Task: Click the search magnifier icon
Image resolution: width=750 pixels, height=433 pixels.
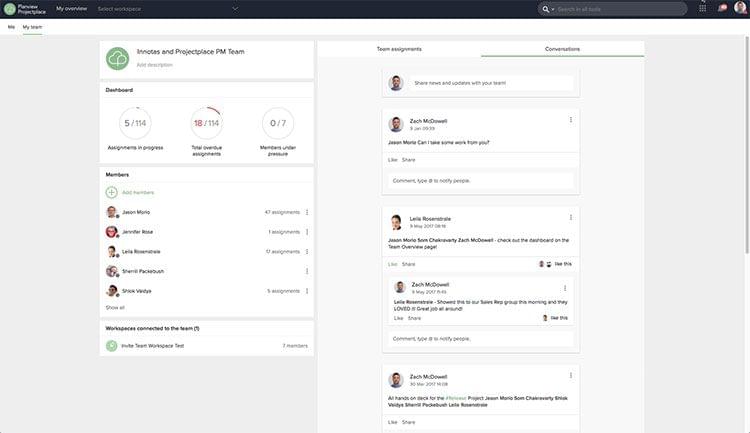Action: coord(545,9)
